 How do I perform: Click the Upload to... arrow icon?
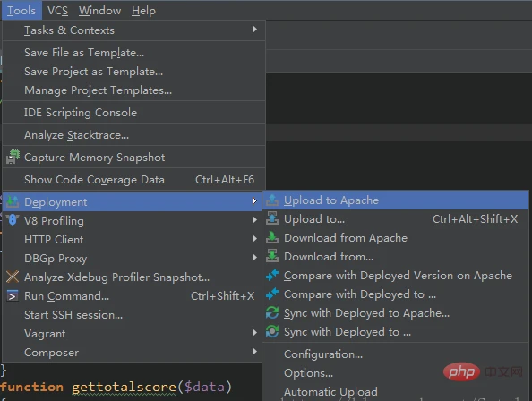[x=272, y=219]
